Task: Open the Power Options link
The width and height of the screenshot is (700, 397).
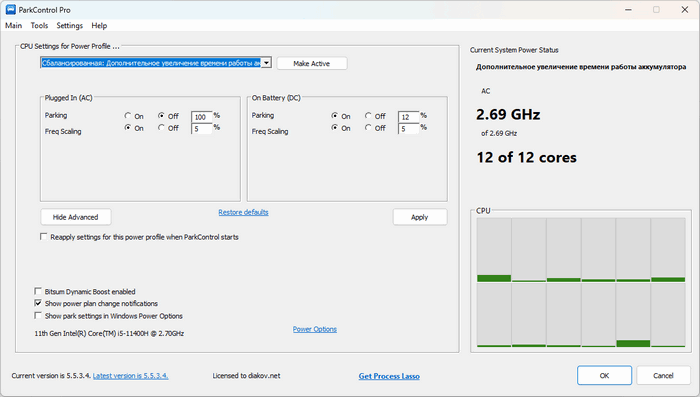Action: (315, 329)
